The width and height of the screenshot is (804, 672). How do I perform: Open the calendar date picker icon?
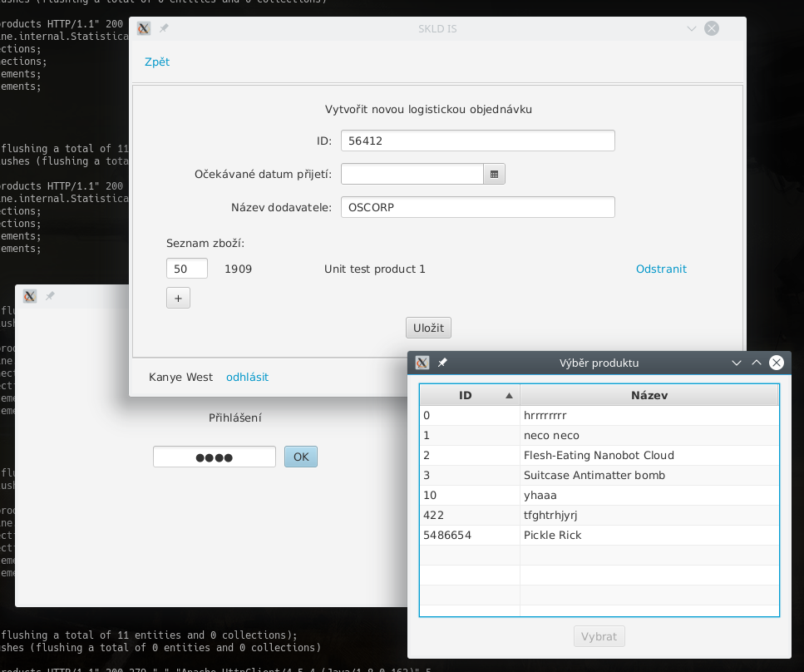(x=495, y=175)
